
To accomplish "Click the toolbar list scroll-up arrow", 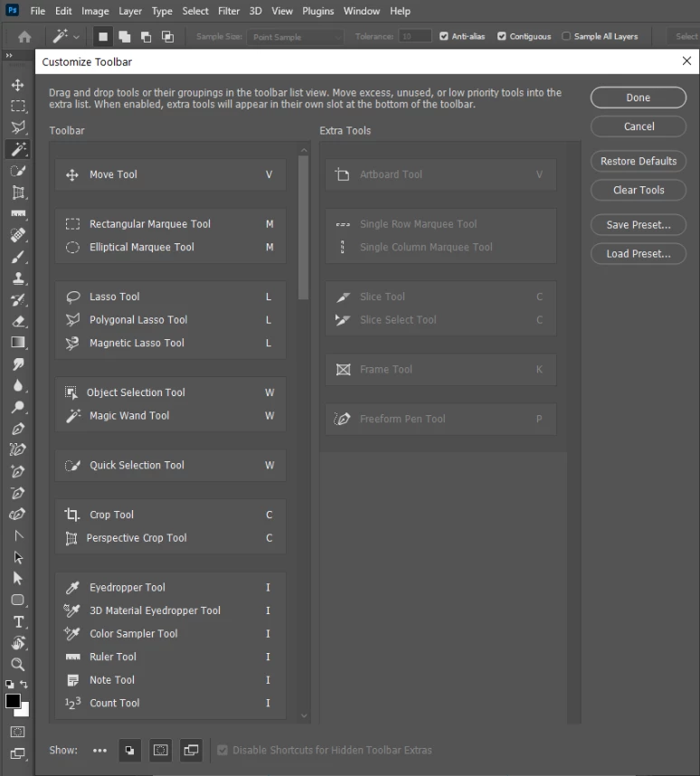I will tap(304, 150).
